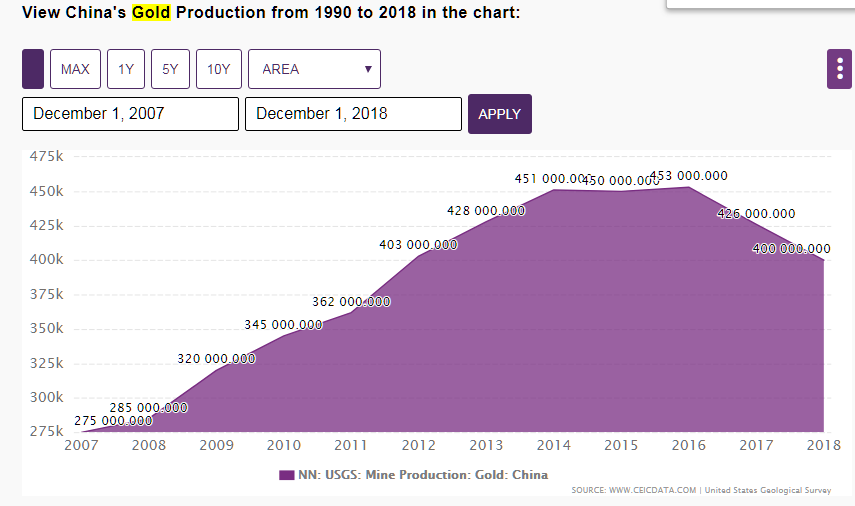Toggle the Mine Production Gold China legend series
Viewport: 855px width, 506px height.
click(x=421, y=475)
